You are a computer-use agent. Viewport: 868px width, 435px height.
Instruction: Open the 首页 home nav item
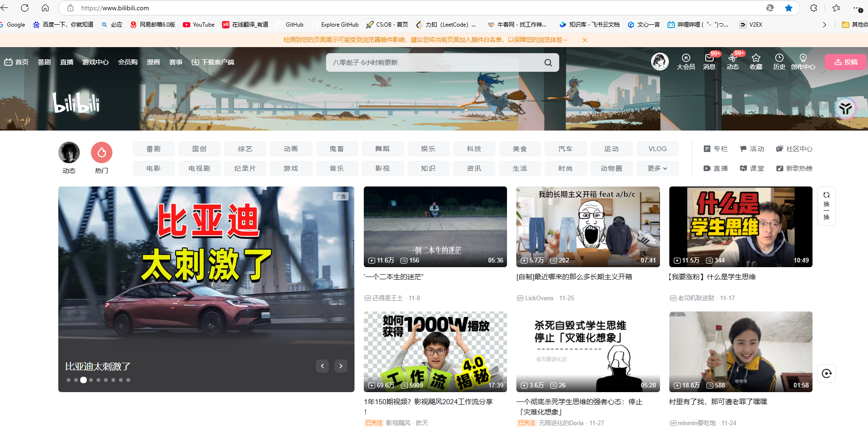click(17, 62)
